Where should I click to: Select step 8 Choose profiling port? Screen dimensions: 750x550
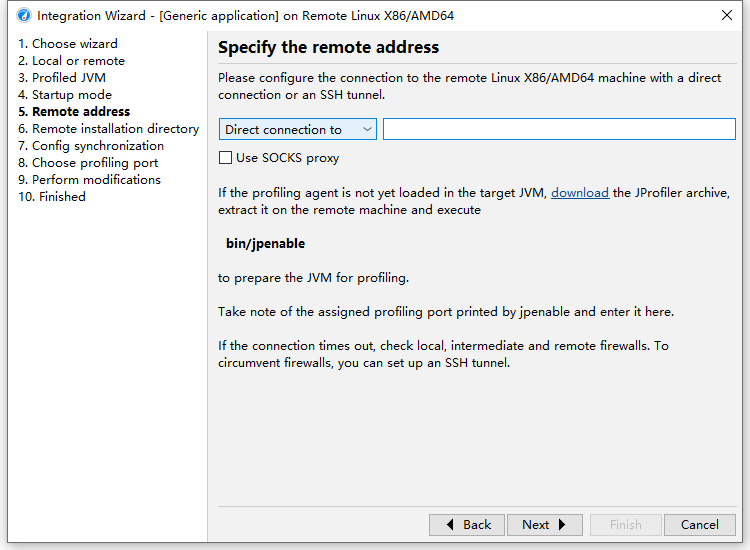(88, 163)
